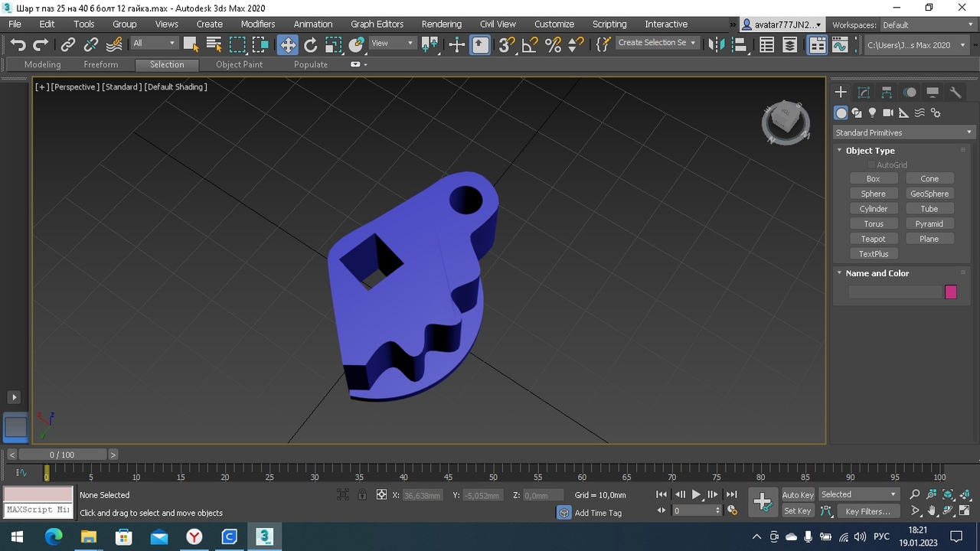Click the Bind to Space Warp icon
980x551 pixels.
coord(115,45)
